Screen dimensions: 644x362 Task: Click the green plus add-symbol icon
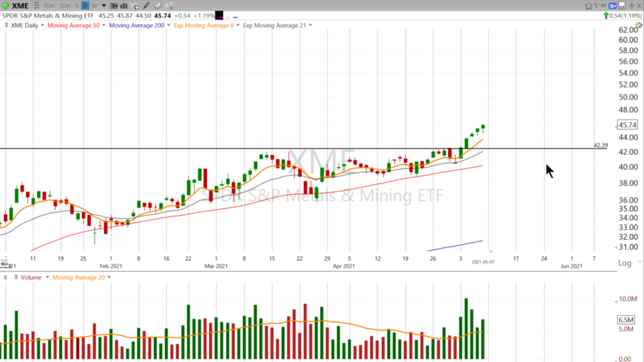[x=5, y=6]
